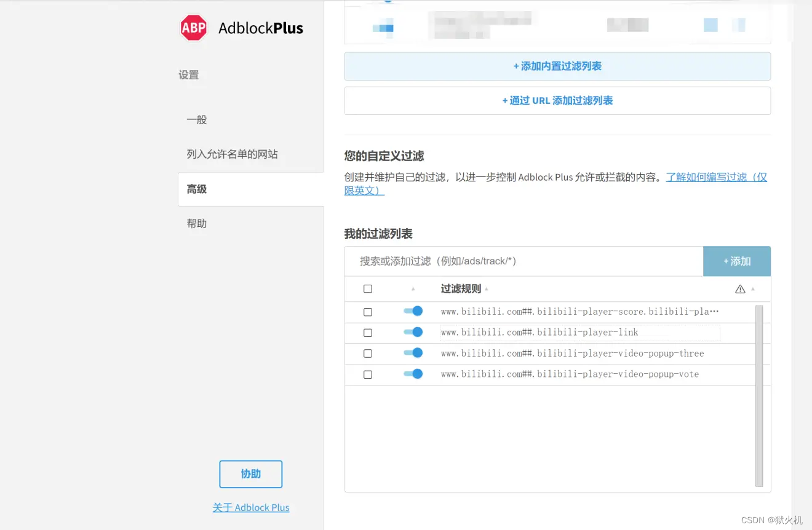Click the +添加内置过滤列表 button
The image size is (812, 530).
coord(557,66)
